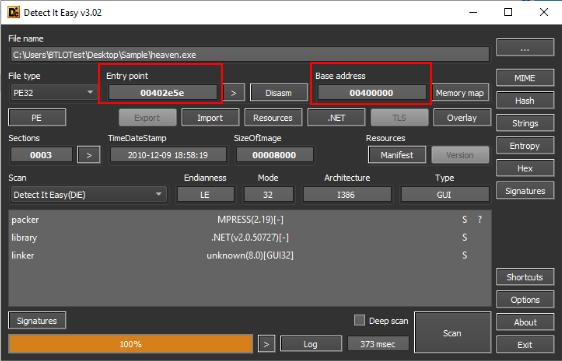Click the SizeOfImage 00008000 field

pos(274,155)
